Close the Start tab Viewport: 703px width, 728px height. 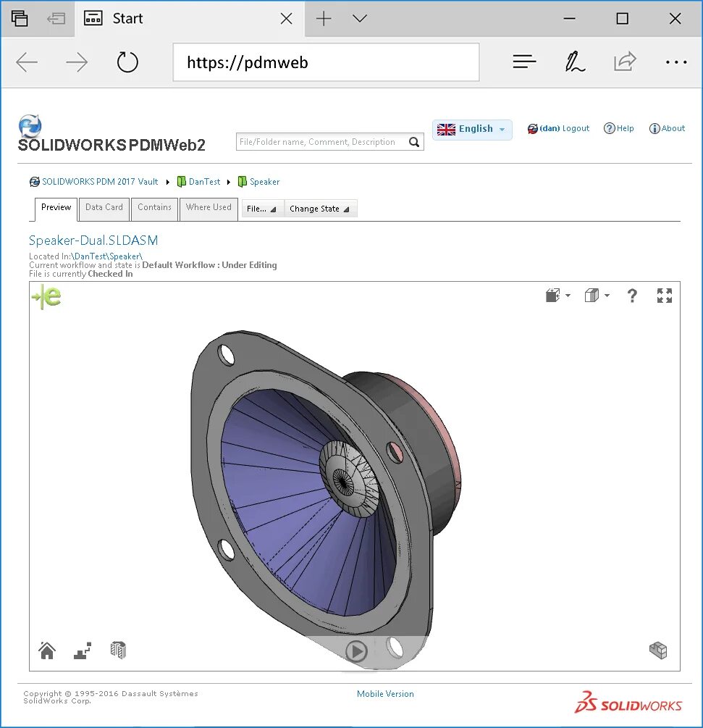coord(286,19)
